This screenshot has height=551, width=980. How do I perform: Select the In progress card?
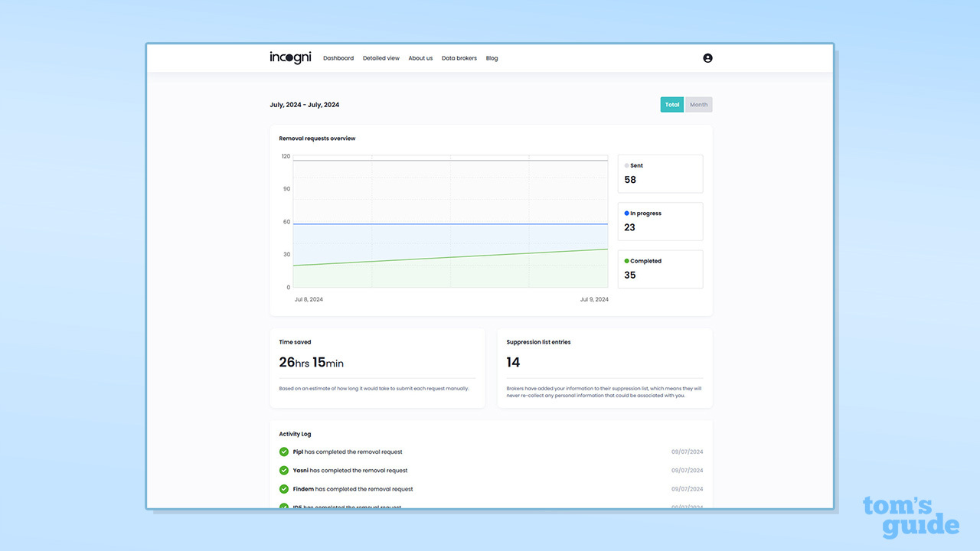[x=660, y=221]
